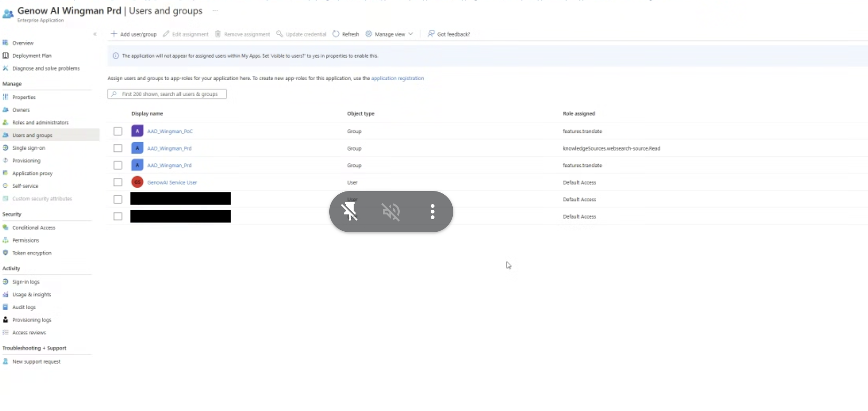Click the Deployment Plan book icon

(6, 55)
